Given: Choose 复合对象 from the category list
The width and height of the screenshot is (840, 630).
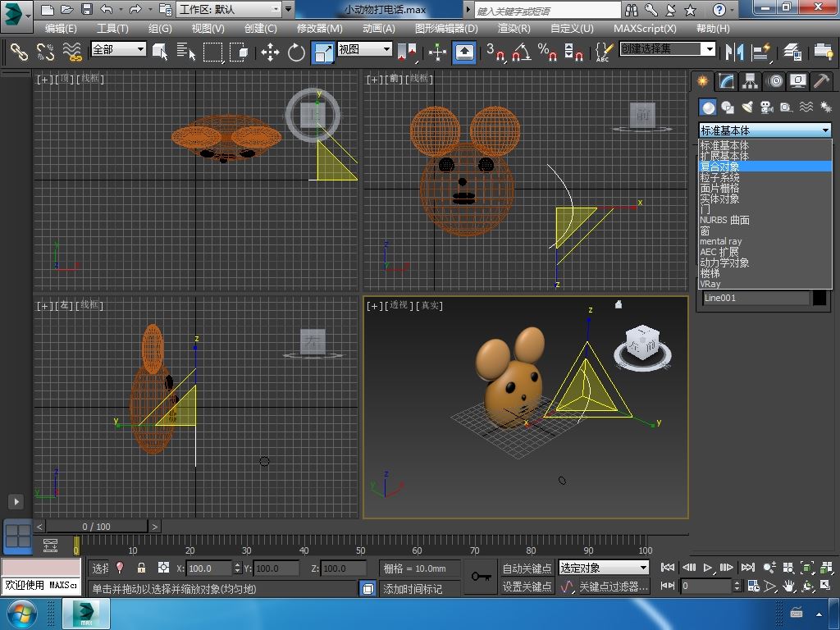Looking at the screenshot, I should coord(765,167).
